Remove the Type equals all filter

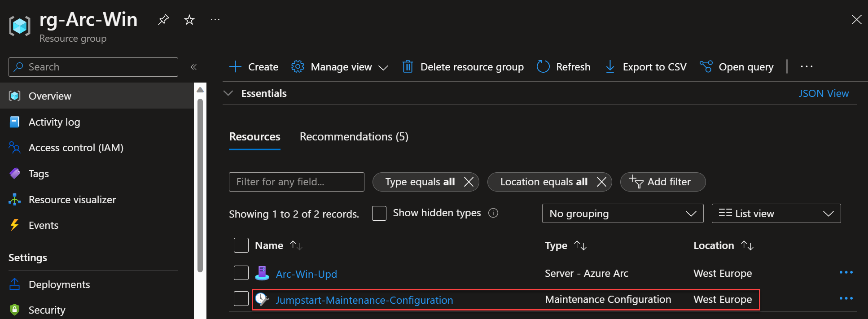pos(469,182)
